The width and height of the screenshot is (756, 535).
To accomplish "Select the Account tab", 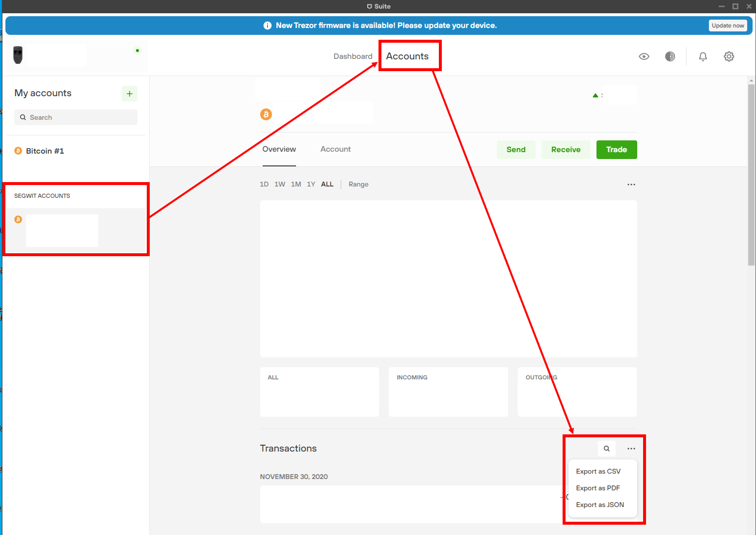I will (x=336, y=149).
